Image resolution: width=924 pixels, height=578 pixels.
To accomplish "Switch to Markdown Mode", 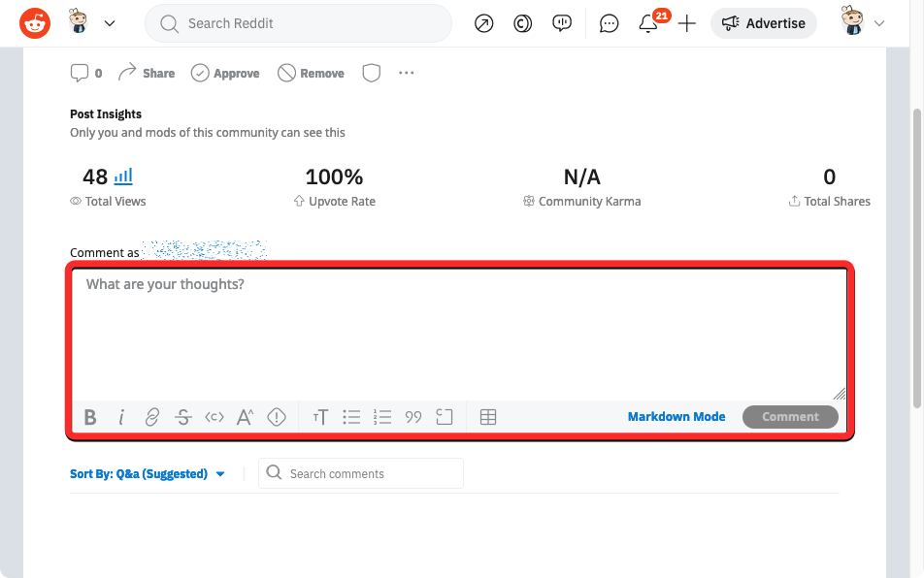I will [x=676, y=417].
